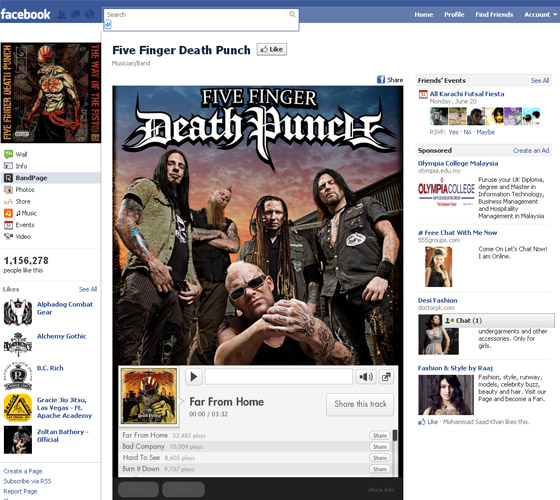Click Subscribe via RSS link
This screenshot has width=560, height=500.
27,481
